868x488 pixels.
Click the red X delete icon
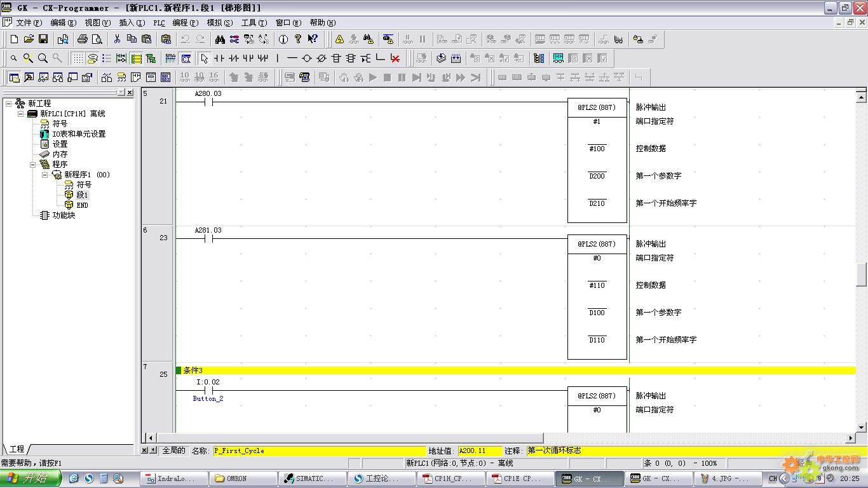tap(395, 58)
